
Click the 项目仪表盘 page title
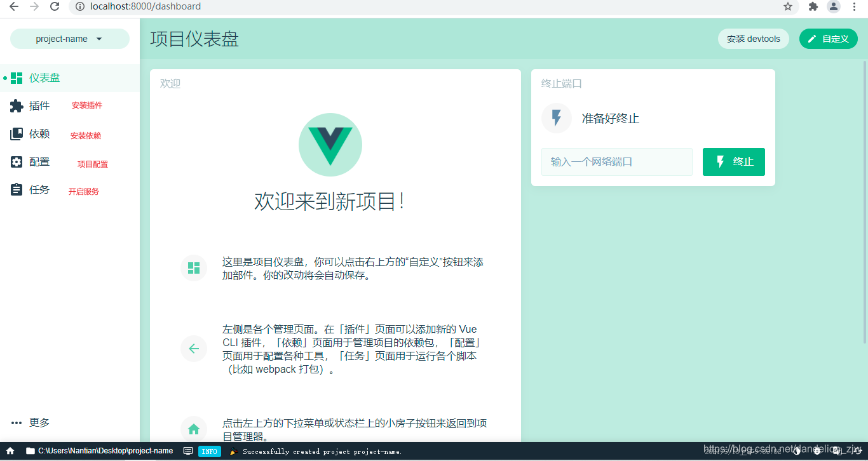pyautogui.click(x=194, y=39)
